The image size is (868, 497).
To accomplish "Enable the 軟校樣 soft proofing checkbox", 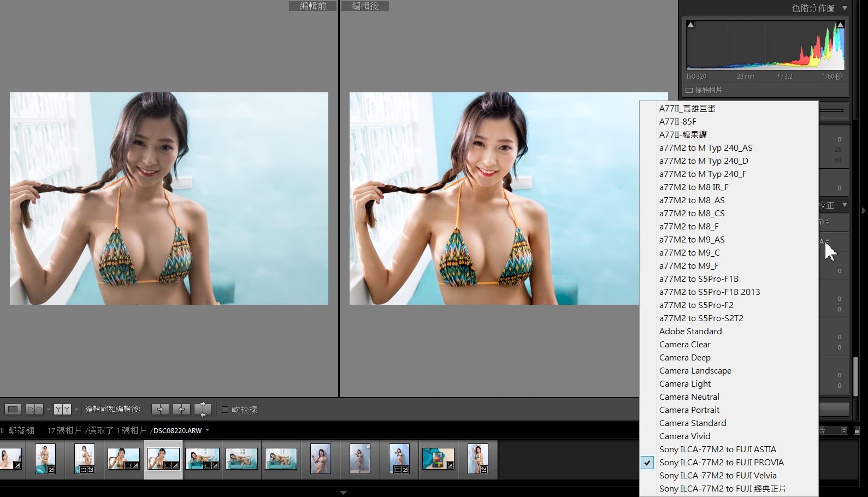I will (225, 410).
